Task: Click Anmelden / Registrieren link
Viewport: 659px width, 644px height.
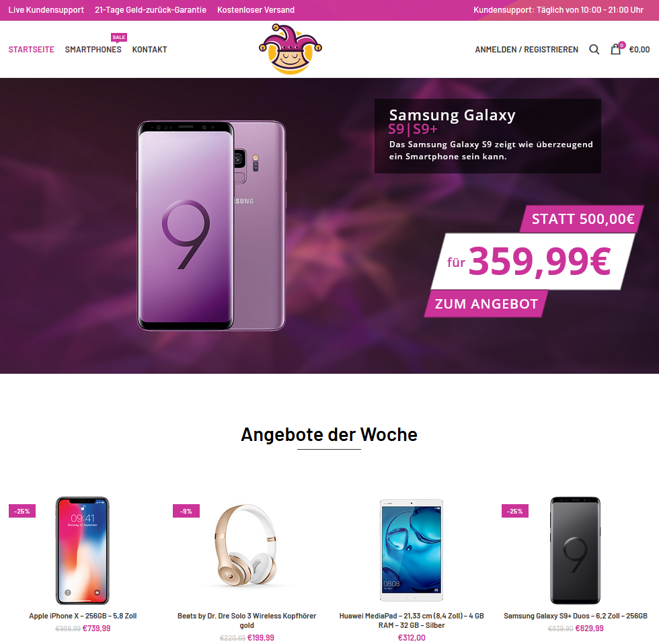Action: point(527,50)
